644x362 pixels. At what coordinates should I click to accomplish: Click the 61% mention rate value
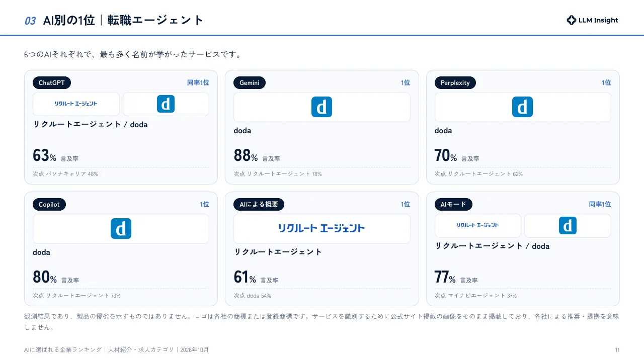(245, 277)
